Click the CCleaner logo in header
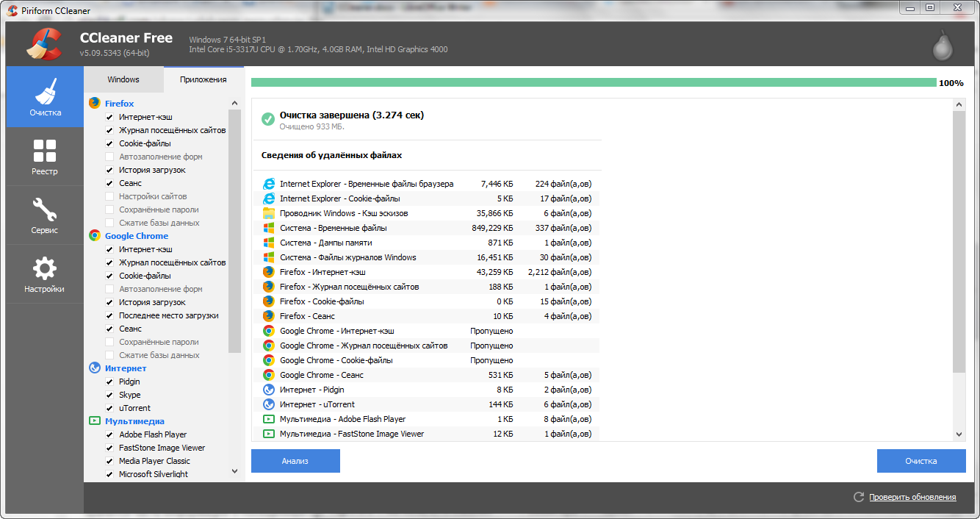This screenshot has width=980, height=519. coord(44,43)
